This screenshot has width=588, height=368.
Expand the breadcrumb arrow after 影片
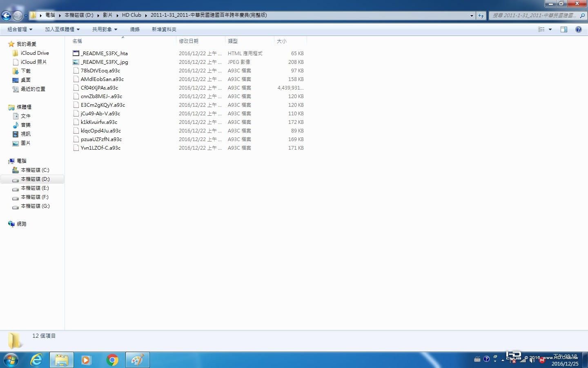point(117,16)
